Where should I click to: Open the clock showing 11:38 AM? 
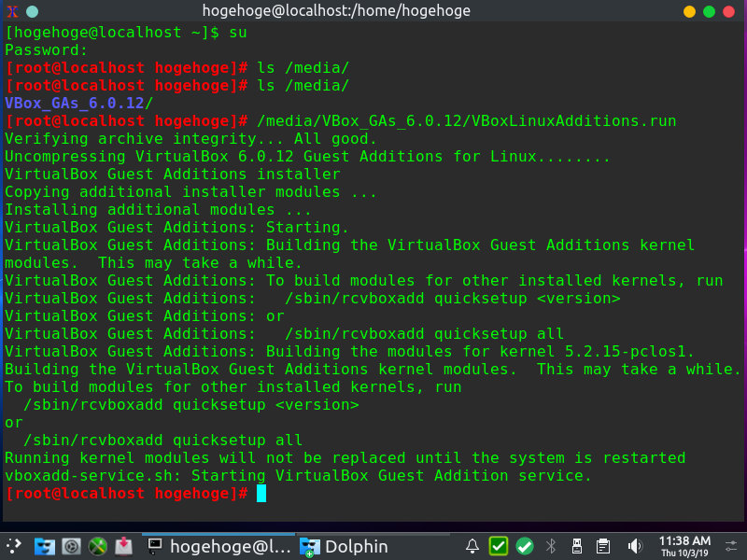tap(684, 546)
